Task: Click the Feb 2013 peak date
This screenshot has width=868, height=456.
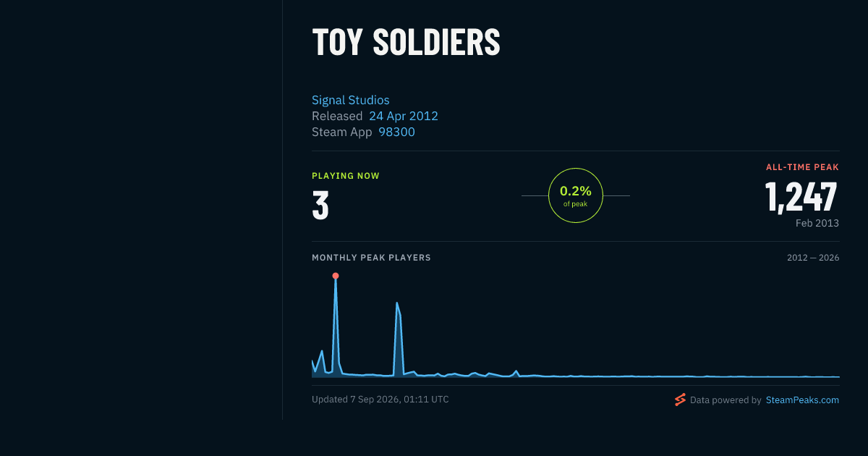Action: click(x=817, y=223)
